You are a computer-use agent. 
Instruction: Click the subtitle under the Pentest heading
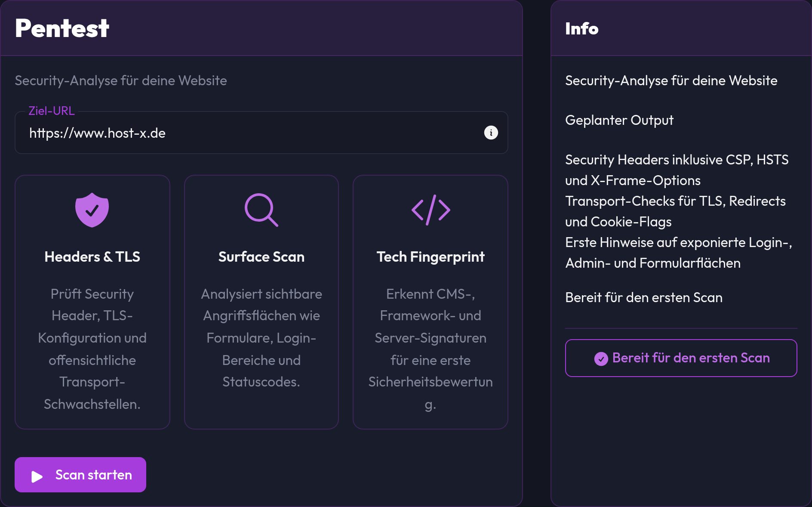coord(121,80)
